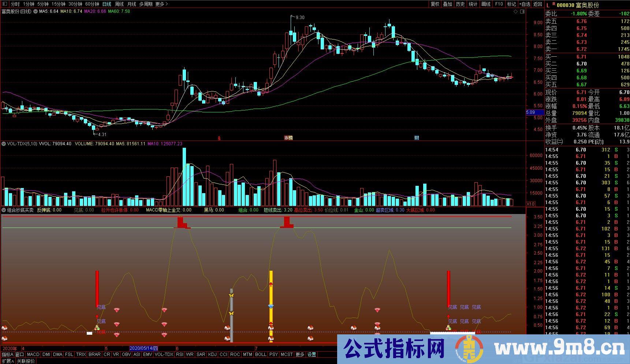Click the 返回 back button
Screen dimensions: 630x364
click(538, 4)
